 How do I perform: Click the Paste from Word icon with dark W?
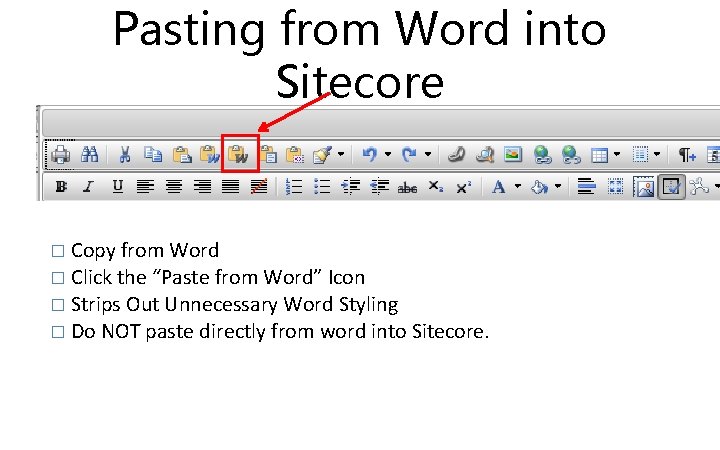pos(238,154)
